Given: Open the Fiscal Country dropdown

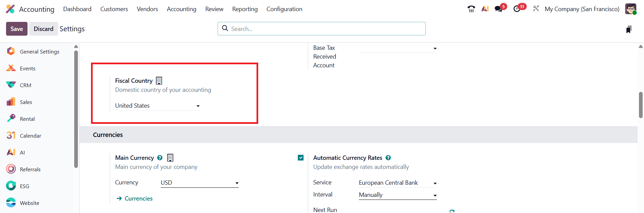Looking at the screenshot, I should pyautogui.click(x=157, y=106).
